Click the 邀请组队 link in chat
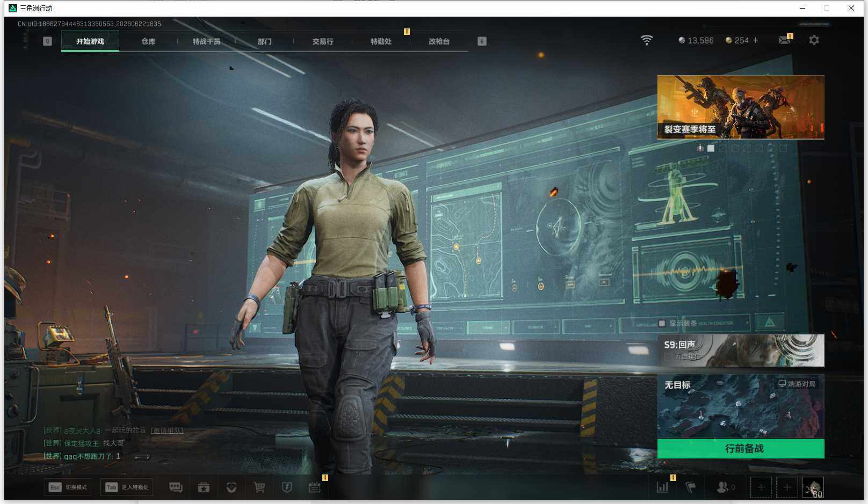 167,430
